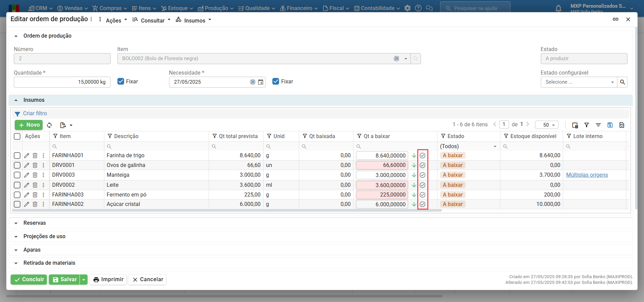Select the FARINHA002 row checkbox
This screenshot has width=644, height=302.
(17, 204)
